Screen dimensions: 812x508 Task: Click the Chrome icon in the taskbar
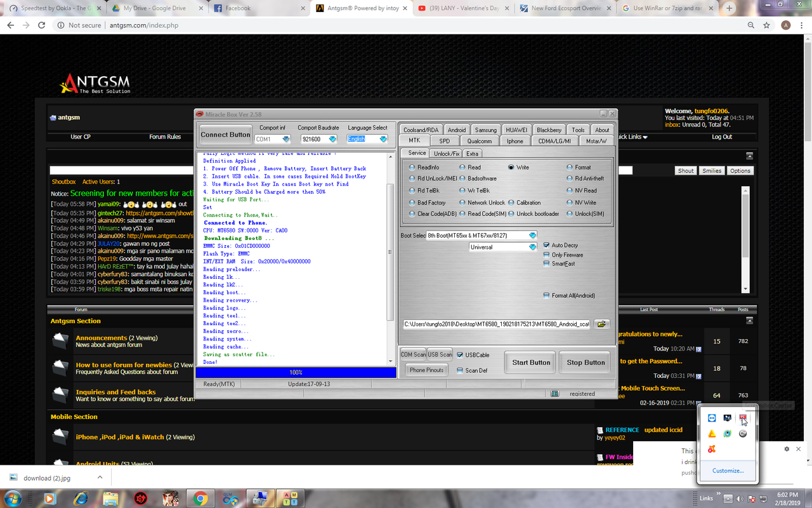tap(200, 498)
